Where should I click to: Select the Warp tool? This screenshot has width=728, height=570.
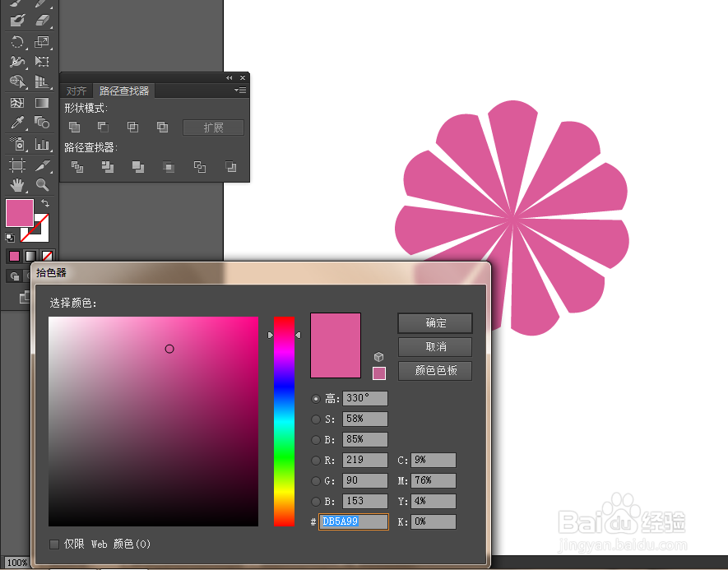17,61
